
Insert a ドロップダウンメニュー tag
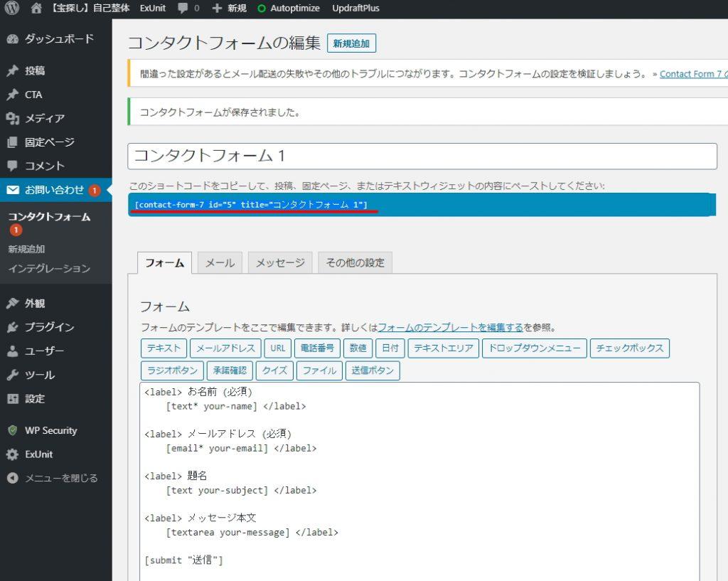click(x=535, y=348)
